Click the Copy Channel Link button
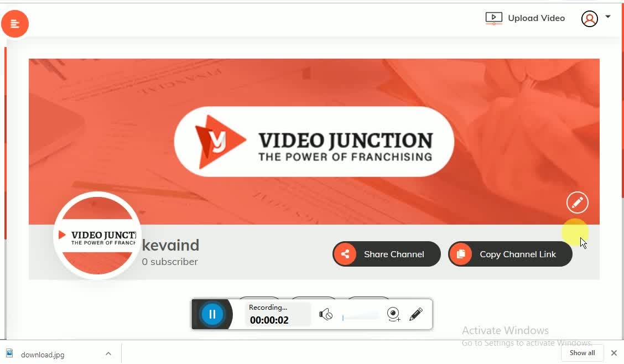 pyautogui.click(x=510, y=254)
